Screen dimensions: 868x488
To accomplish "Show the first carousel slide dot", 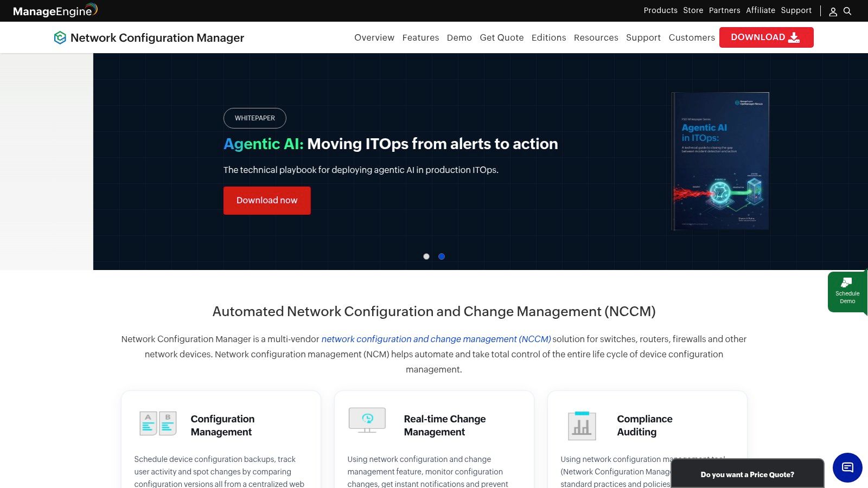I will click(x=426, y=256).
